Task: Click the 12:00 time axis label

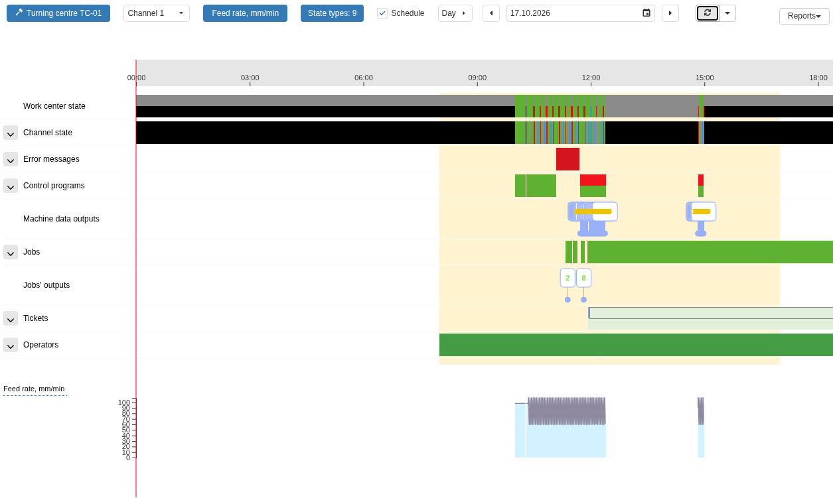Action: 591,78
